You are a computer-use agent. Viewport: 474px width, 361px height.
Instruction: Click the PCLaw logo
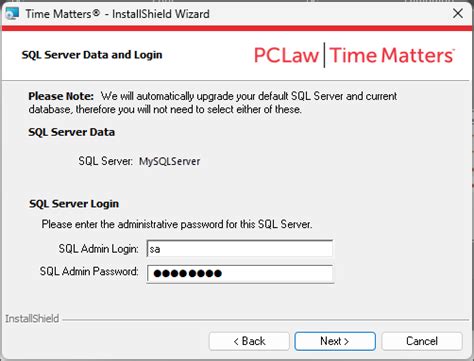[x=286, y=55]
